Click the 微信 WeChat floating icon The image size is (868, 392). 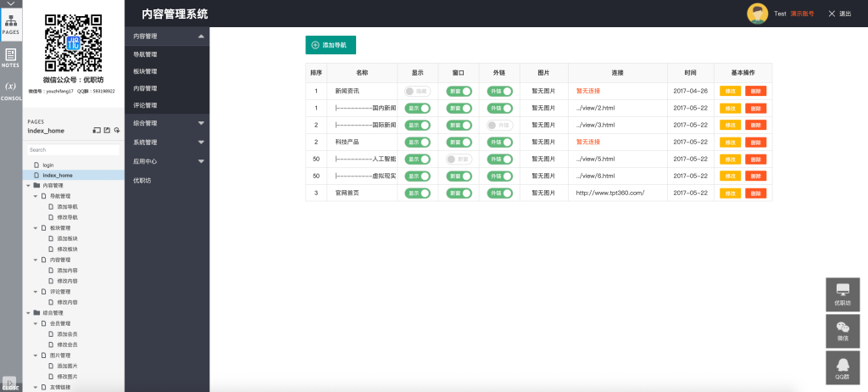(843, 330)
